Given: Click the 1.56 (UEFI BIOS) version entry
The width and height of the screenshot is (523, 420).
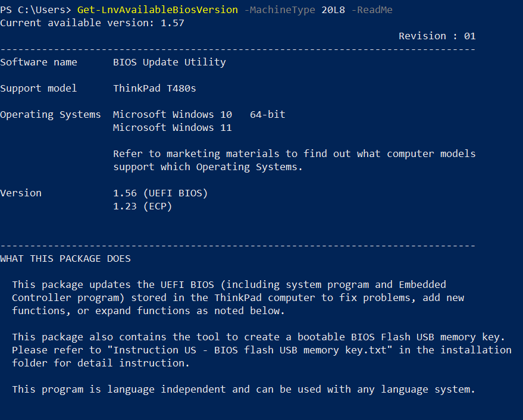Looking at the screenshot, I should (161, 193).
